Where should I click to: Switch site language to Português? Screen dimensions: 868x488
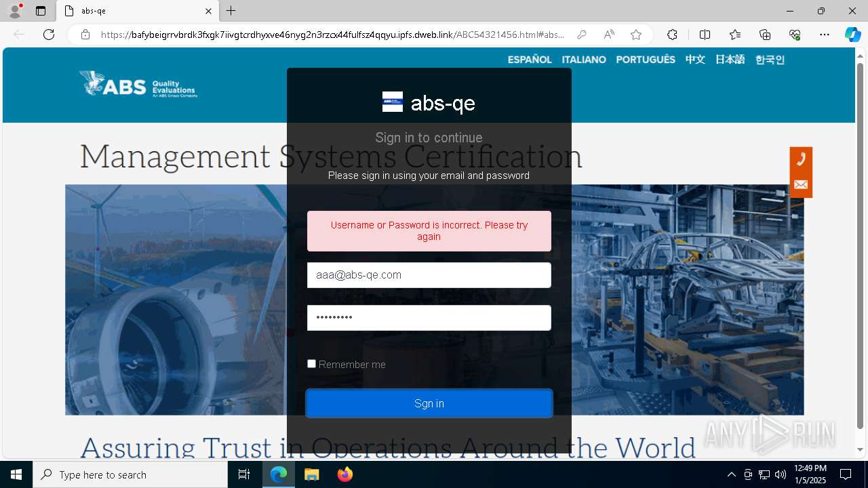(x=646, y=60)
